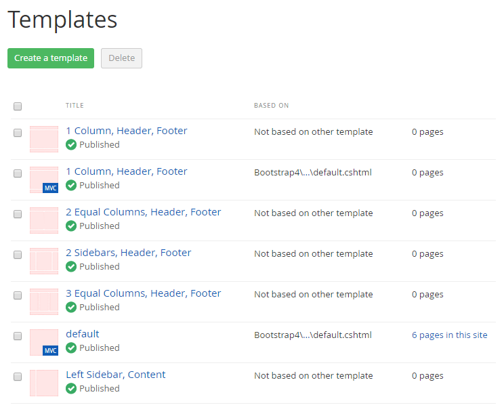Click Published check icon under Left Sidebar
The image size is (504, 420).
(71, 389)
